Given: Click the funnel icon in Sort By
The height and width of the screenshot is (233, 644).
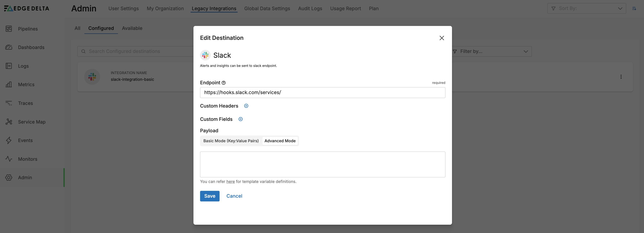Looking at the screenshot, I should coord(554,9).
